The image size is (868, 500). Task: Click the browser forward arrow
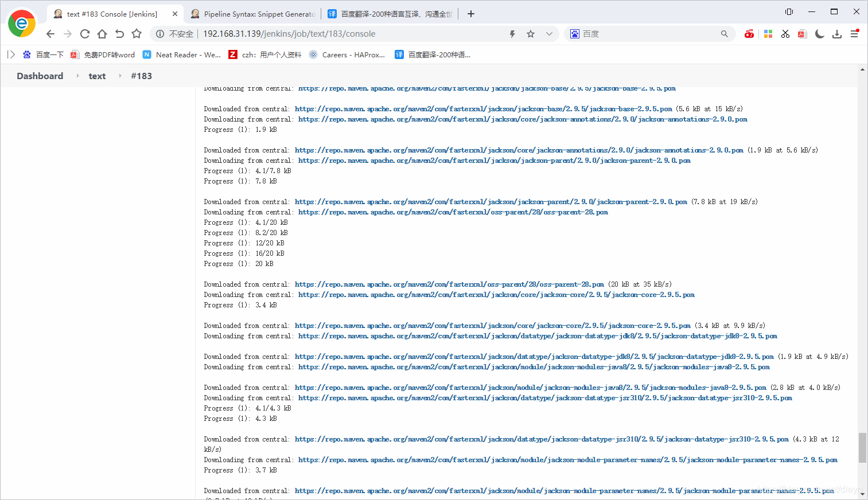click(68, 34)
